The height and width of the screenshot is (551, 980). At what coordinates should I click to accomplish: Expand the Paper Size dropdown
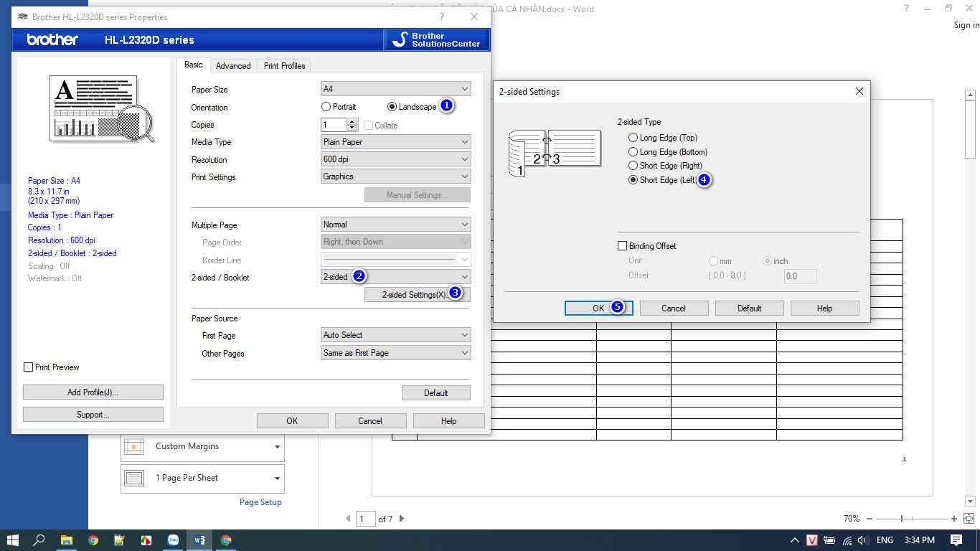395,89
